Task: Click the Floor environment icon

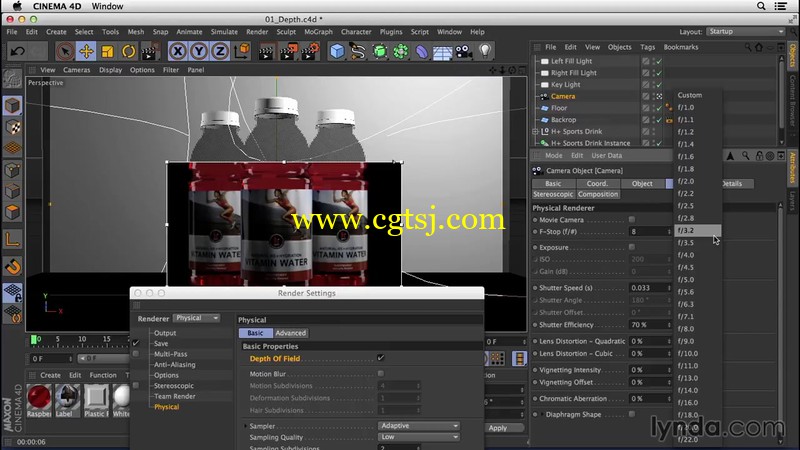Action: [442, 52]
